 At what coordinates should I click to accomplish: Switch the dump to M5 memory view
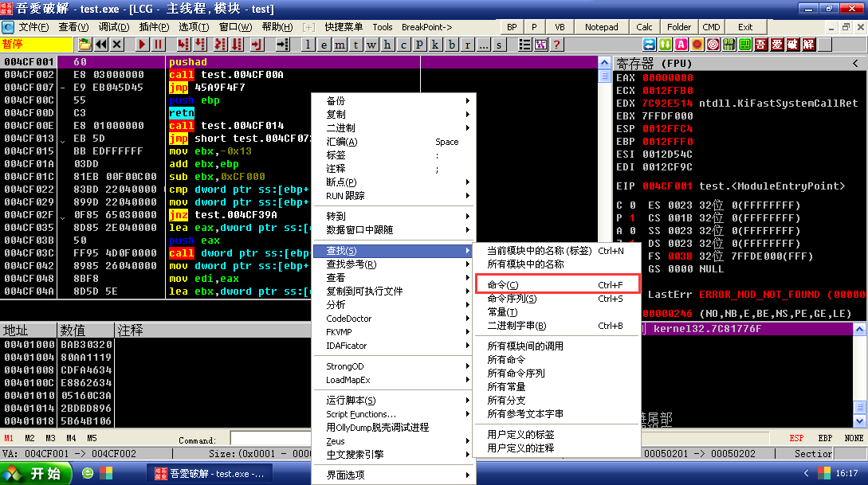[92, 438]
